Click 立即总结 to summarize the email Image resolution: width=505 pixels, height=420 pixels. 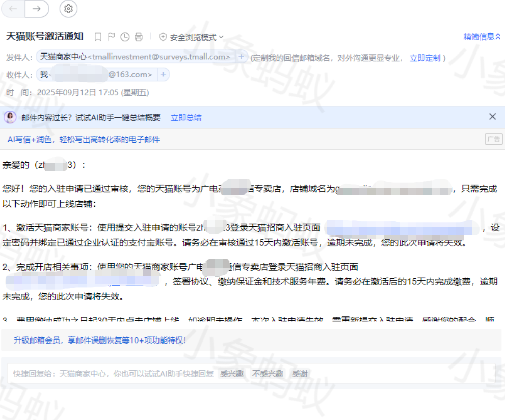[x=186, y=117]
